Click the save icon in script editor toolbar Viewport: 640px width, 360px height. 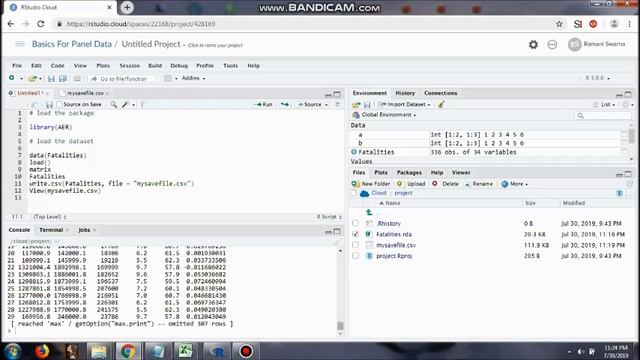(x=49, y=104)
